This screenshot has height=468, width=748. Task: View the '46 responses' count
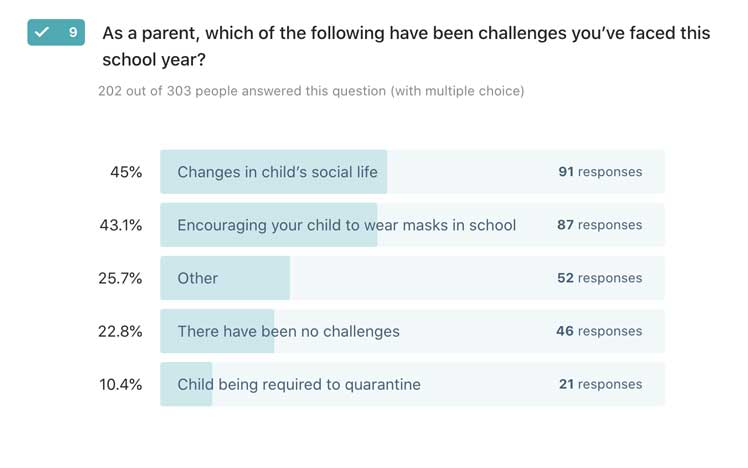(600, 331)
